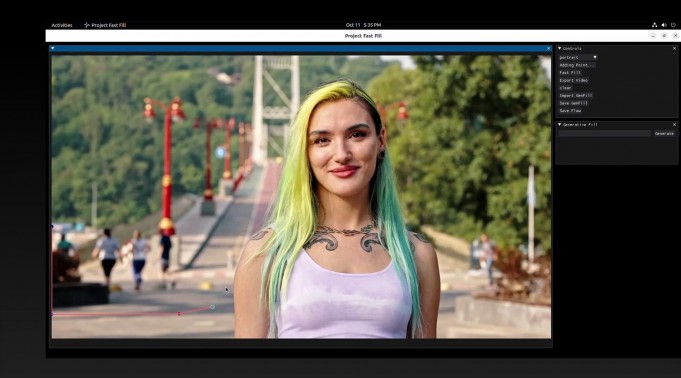
Task: Select the teal mask control point
Action: [x=212, y=307]
